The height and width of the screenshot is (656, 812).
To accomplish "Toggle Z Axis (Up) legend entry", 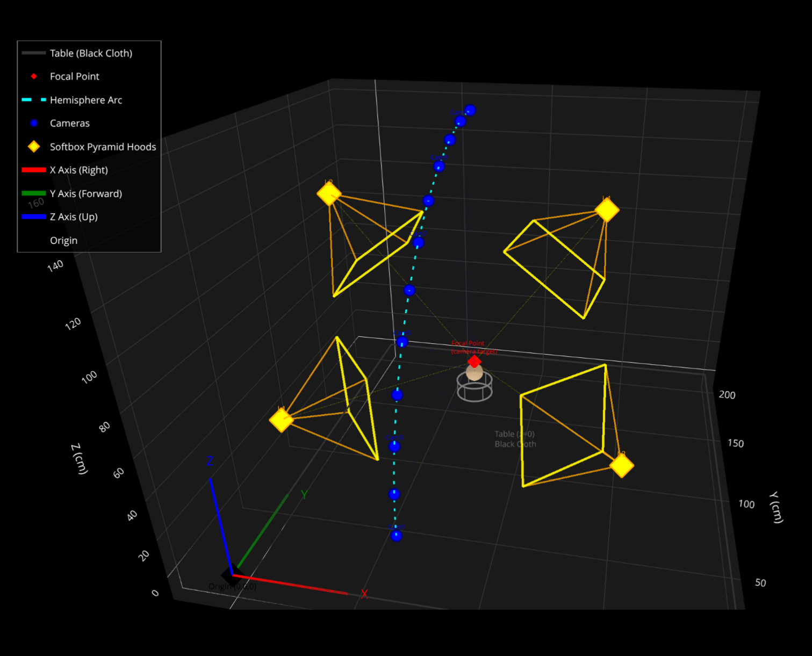I will point(89,217).
